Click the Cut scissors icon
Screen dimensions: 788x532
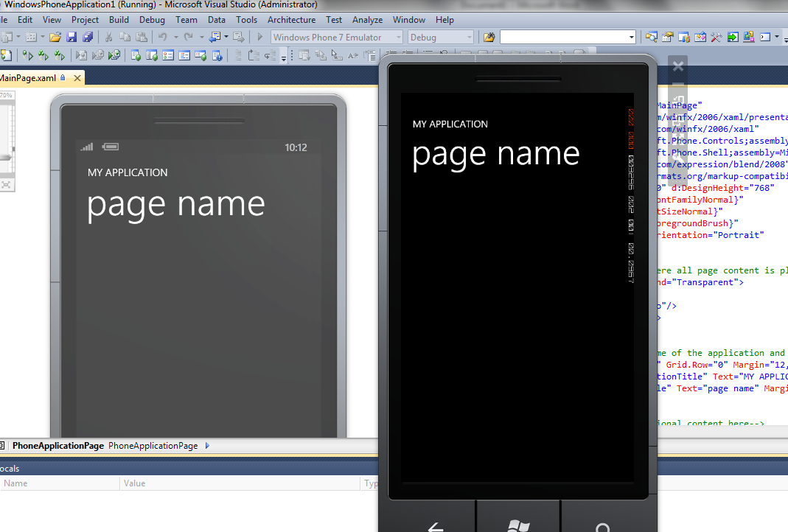pos(109,37)
